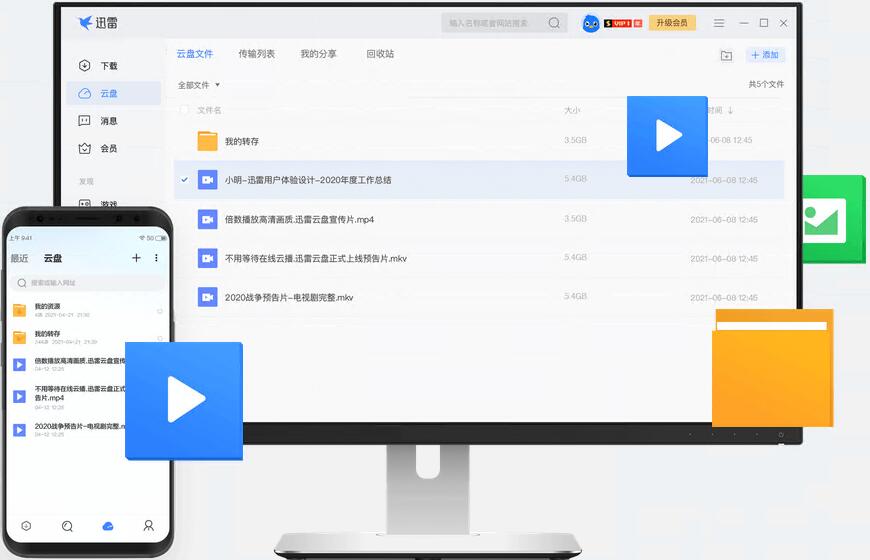Click the 文件名 column header
The height and width of the screenshot is (560, 870).
click(209, 110)
